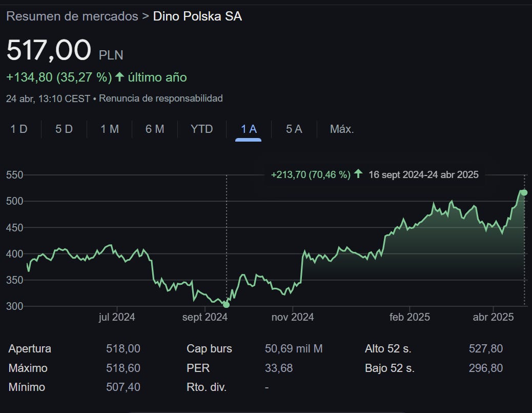Click the Mínimo label
The height and width of the screenshot is (413, 532).
[x=27, y=387]
